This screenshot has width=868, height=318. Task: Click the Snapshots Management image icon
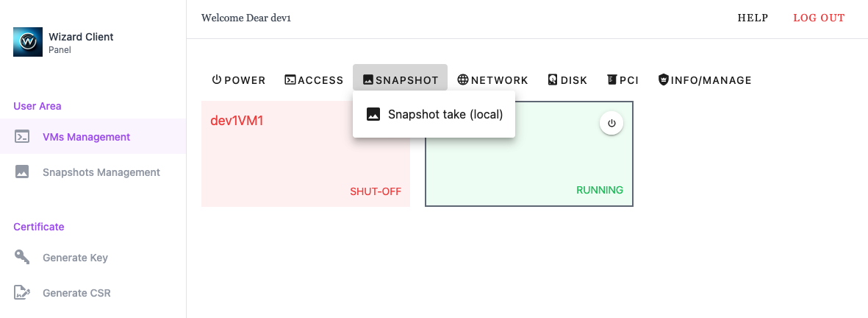pos(22,172)
